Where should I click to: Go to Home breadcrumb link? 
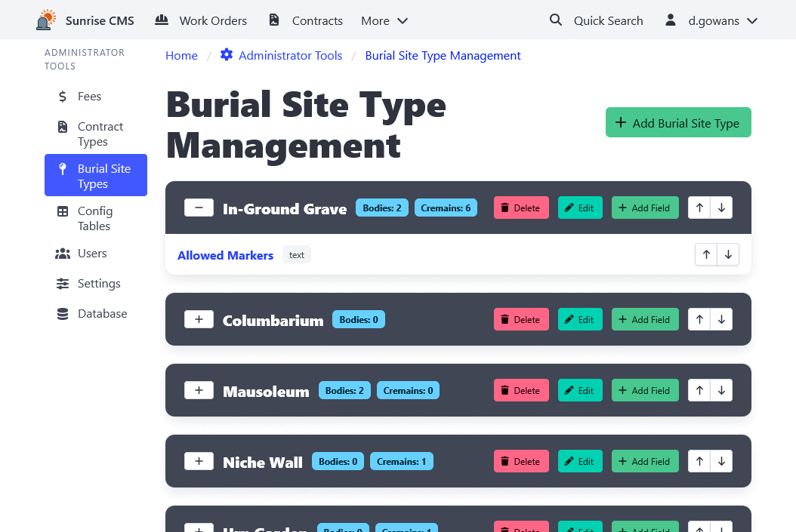pyautogui.click(x=181, y=55)
